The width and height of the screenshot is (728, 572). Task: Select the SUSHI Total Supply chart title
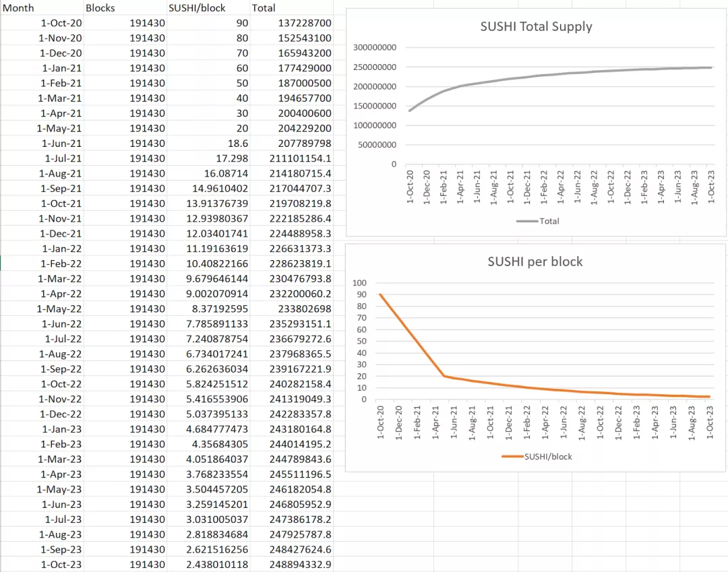537,26
